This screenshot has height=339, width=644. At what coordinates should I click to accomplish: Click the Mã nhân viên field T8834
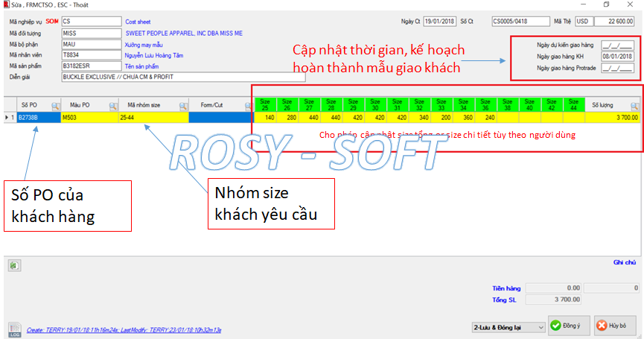[x=92, y=54]
